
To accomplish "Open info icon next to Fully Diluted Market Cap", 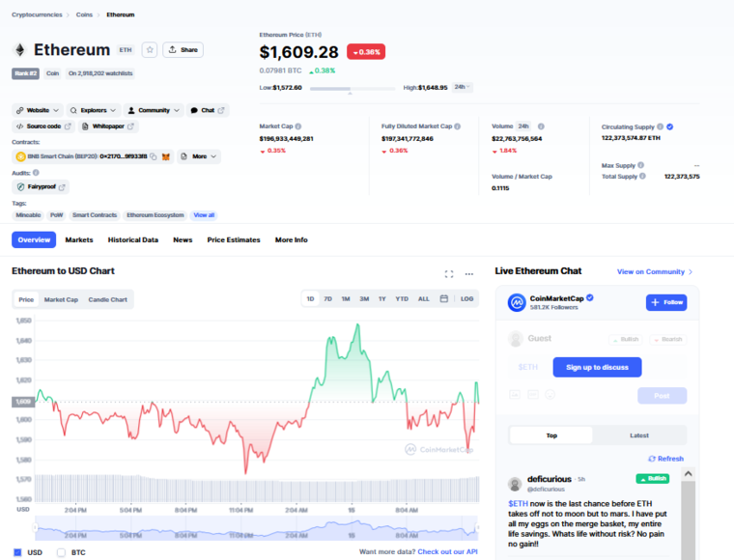I will pos(458,126).
